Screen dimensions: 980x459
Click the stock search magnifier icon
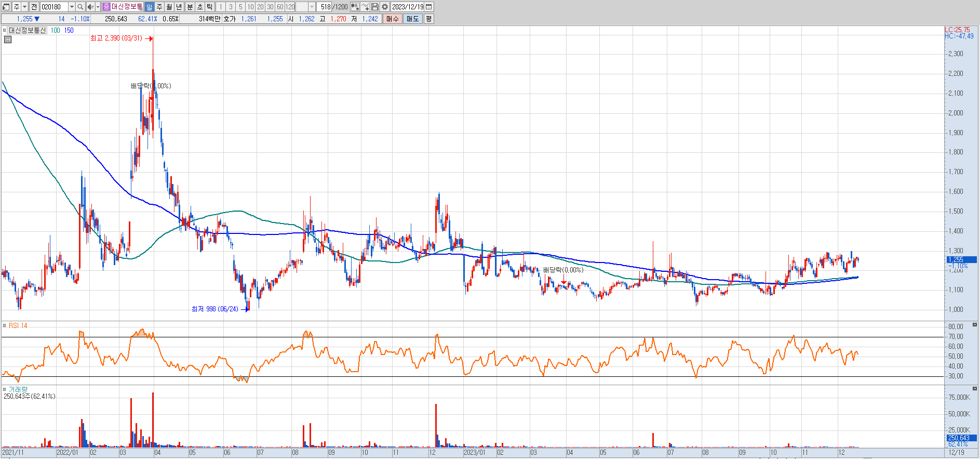80,7
